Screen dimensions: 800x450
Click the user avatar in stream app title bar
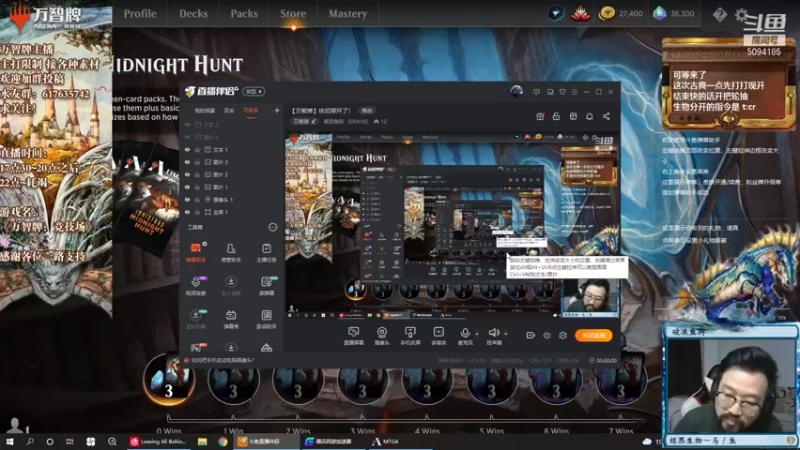516,91
